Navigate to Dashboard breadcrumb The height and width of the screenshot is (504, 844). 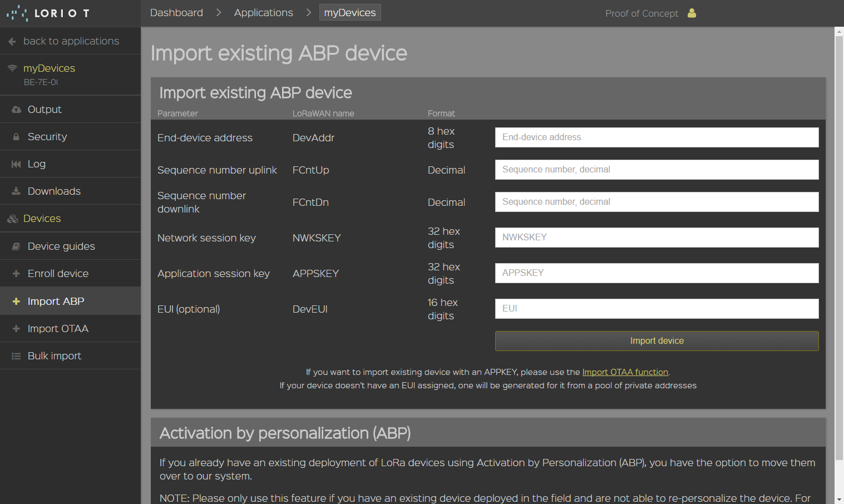click(x=176, y=13)
